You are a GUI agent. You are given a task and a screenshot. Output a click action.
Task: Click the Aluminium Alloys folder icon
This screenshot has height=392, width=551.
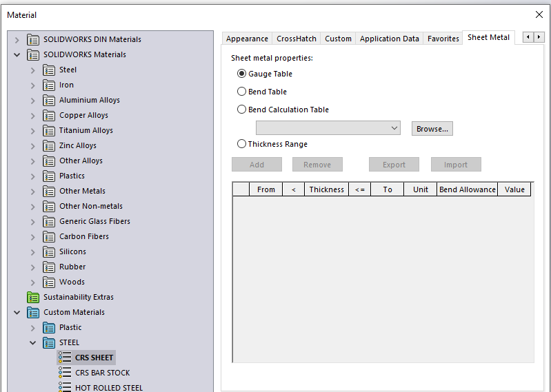49,100
